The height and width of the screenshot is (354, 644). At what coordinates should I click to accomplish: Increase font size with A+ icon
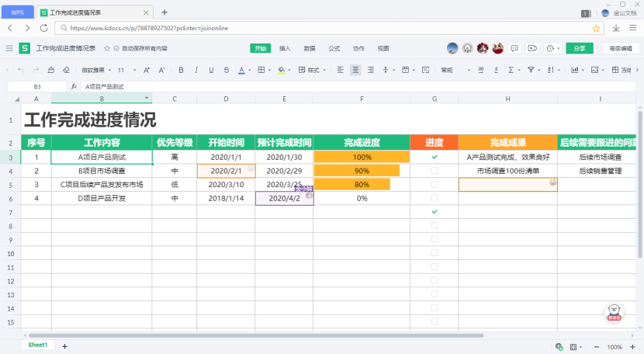(x=147, y=71)
